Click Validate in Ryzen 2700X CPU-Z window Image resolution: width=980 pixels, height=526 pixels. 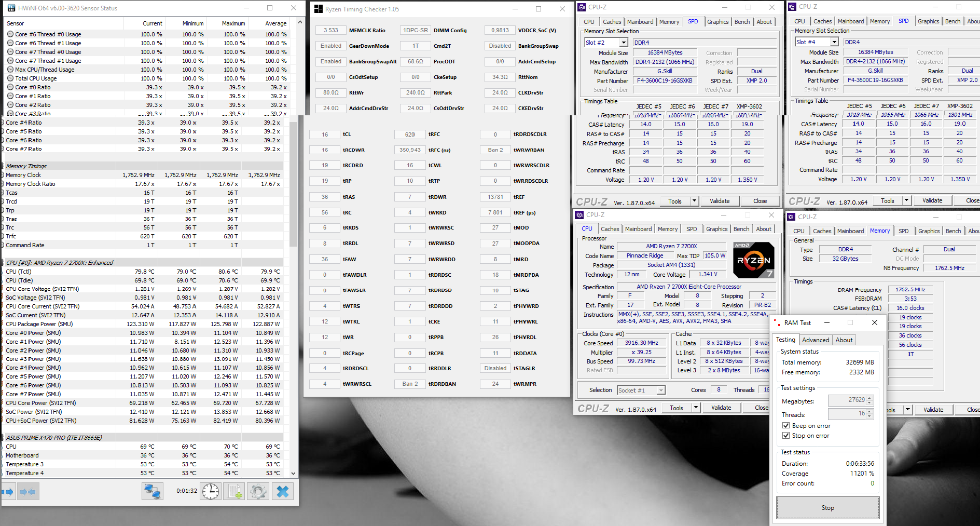pyautogui.click(x=721, y=408)
